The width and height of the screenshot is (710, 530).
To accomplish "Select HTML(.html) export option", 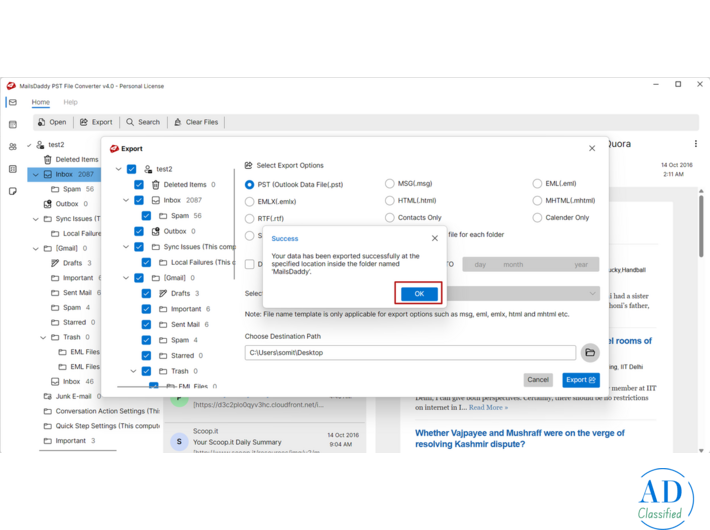I will coord(389,200).
